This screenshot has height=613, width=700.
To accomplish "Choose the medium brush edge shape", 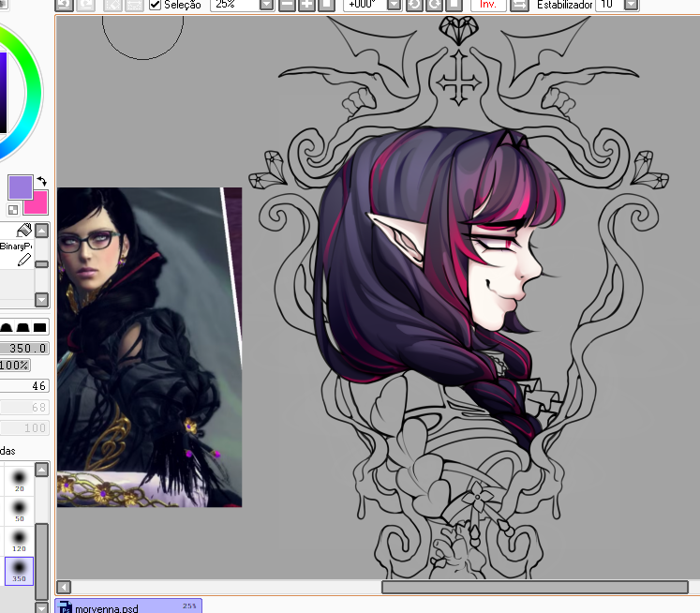I will coord(22,328).
